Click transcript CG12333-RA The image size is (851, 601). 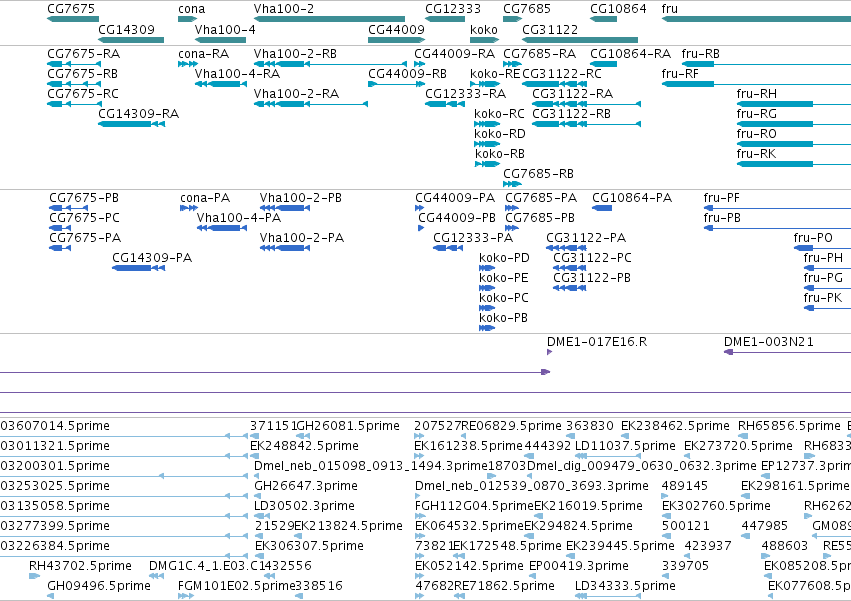(466, 94)
